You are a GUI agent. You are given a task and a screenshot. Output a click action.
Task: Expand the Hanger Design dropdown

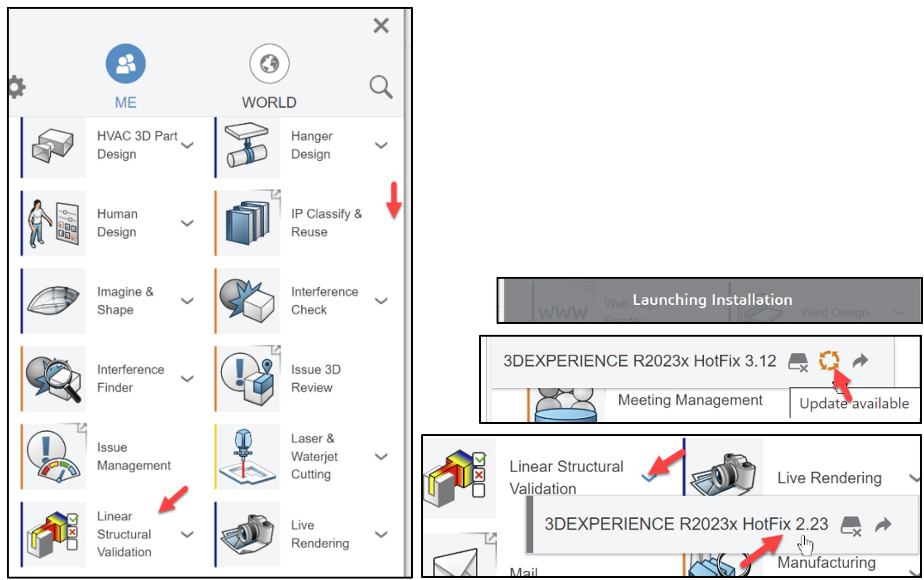click(x=382, y=145)
